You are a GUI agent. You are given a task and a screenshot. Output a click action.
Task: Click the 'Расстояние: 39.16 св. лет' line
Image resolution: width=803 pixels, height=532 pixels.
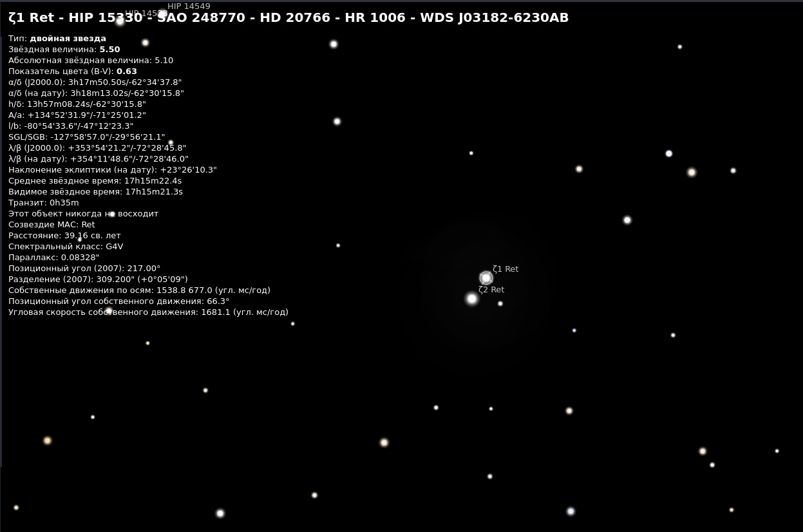click(x=64, y=236)
